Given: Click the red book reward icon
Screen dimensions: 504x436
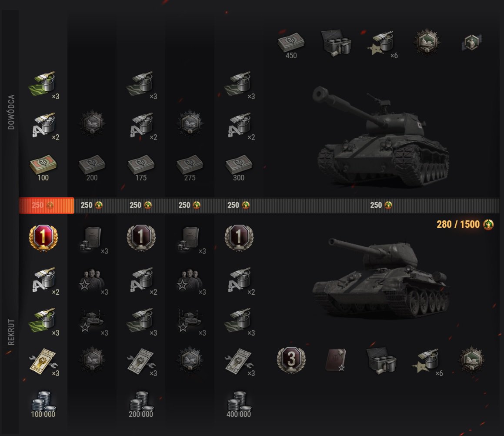Looking at the screenshot, I should click(336, 360).
